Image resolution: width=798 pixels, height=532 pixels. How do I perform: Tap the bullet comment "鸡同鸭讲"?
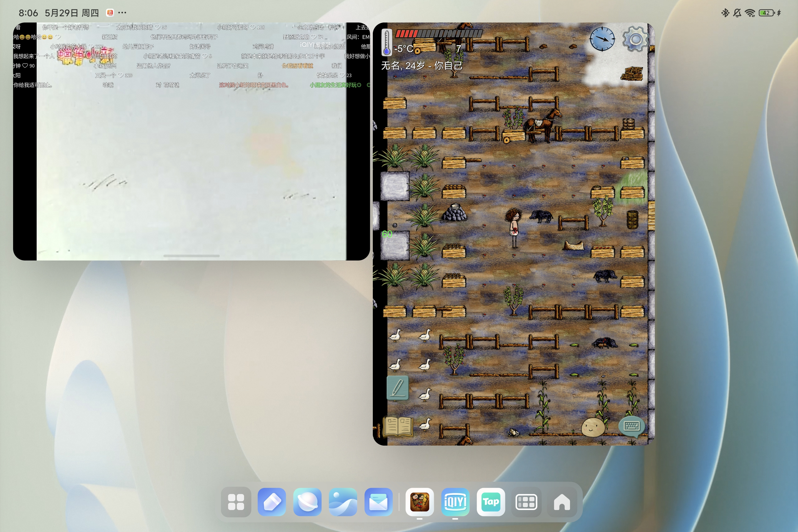(263, 47)
